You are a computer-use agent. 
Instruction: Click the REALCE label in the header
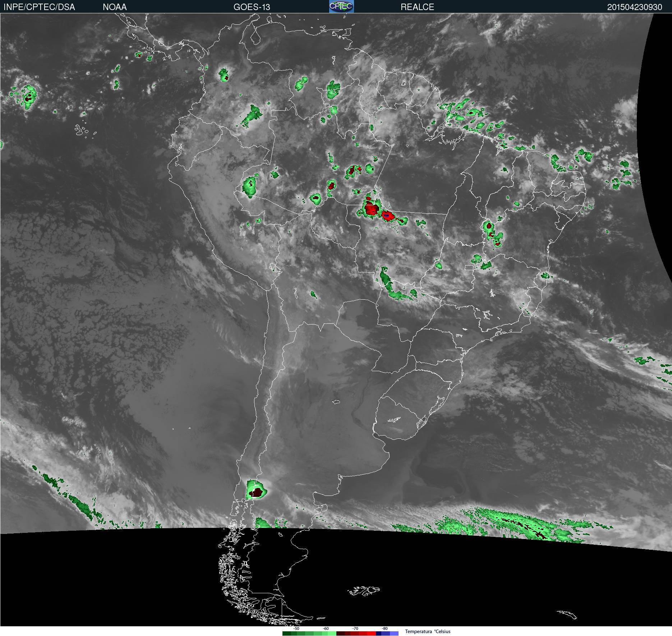(417, 7)
